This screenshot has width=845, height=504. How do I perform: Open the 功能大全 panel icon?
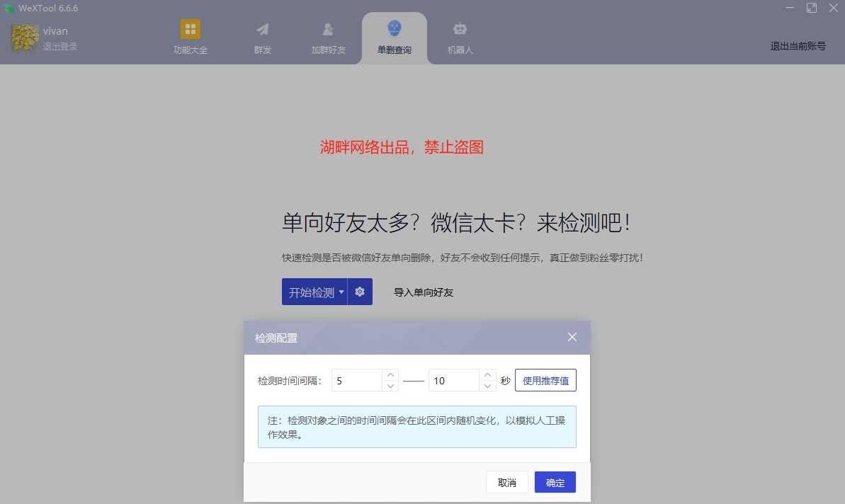tap(190, 30)
